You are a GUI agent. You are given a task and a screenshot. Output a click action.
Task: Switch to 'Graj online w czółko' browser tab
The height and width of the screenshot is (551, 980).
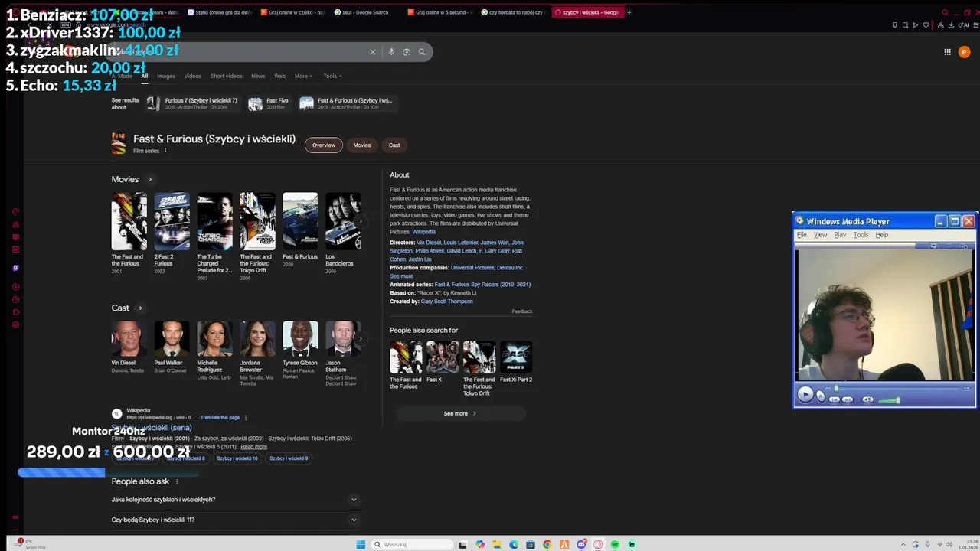pyautogui.click(x=292, y=12)
